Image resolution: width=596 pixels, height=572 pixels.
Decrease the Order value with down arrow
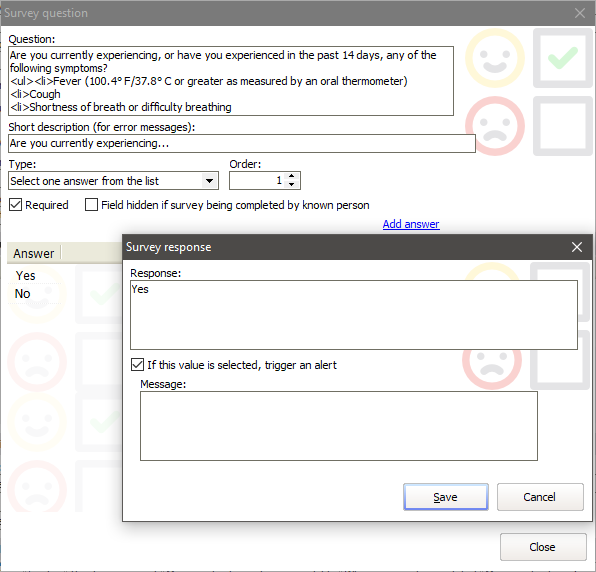[292, 184]
